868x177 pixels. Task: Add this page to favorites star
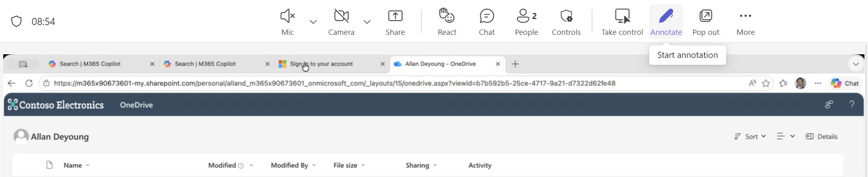click(x=766, y=83)
